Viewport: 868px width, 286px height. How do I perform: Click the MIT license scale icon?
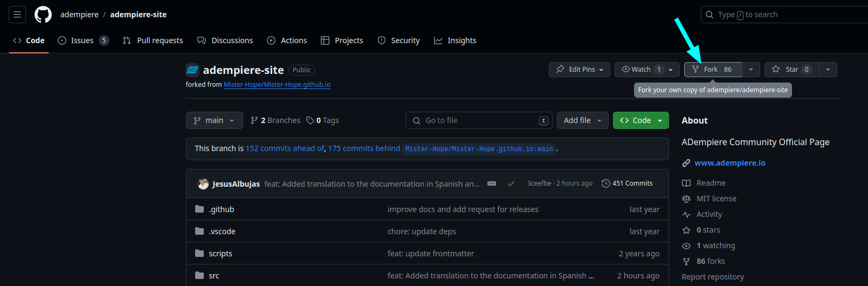pyautogui.click(x=686, y=199)
